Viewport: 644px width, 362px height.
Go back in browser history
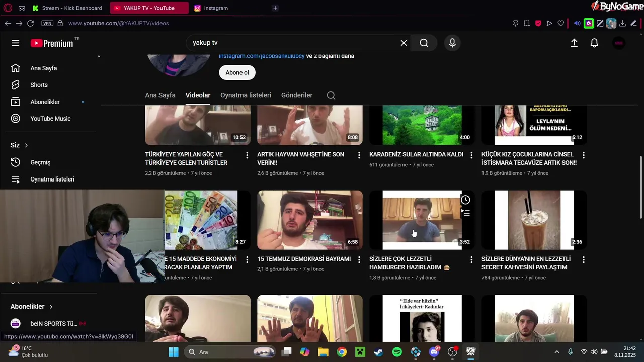tap(8, 23)
